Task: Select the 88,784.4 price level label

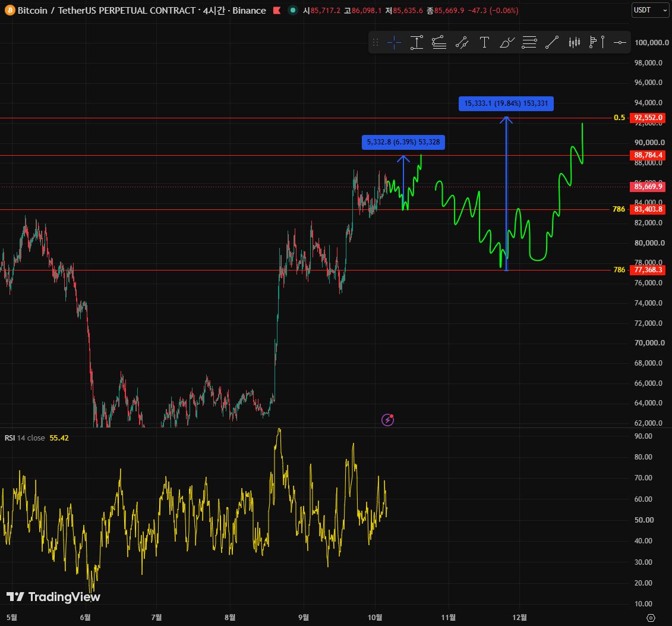Action: (x=648, y=155)
